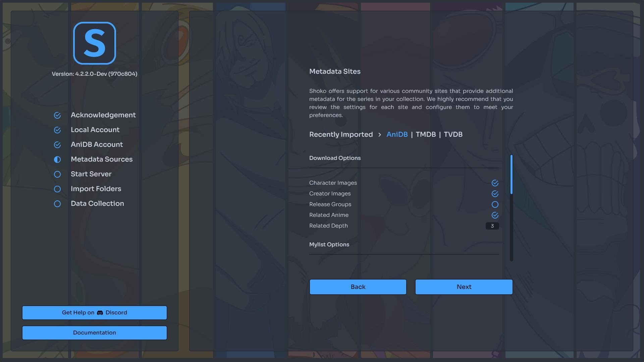Click the Local Account completed check icon
The width and height of the screenshot is (644, 362).
57,130
